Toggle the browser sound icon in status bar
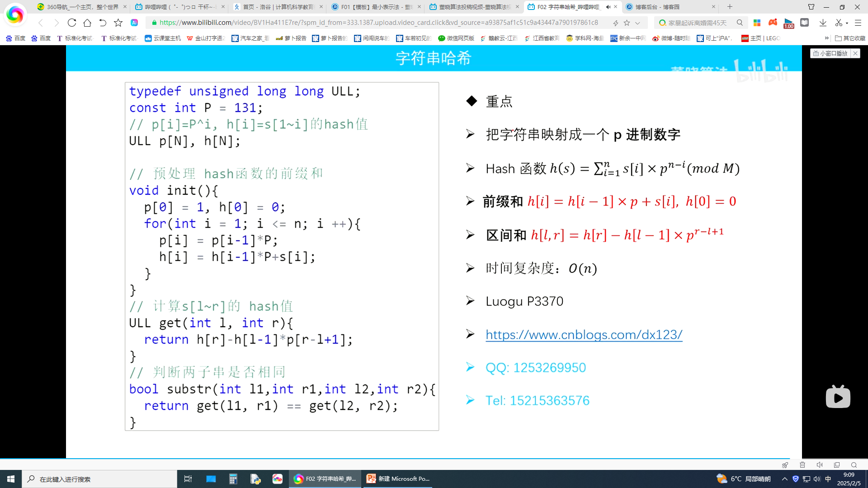The image size is (868, 488). (x=820, y=465)
